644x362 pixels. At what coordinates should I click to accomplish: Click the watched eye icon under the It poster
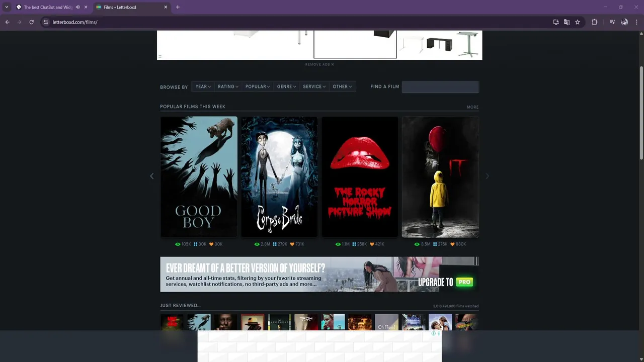pos(417,244)
